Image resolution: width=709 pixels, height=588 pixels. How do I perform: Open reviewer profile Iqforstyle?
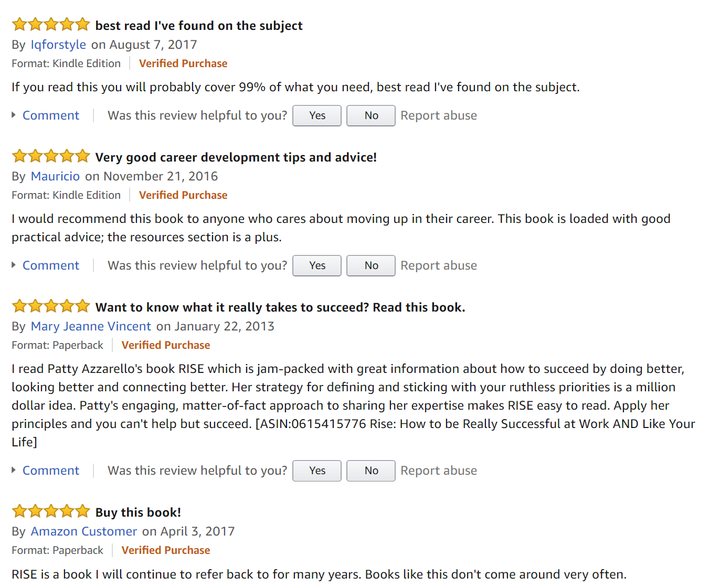58,45
